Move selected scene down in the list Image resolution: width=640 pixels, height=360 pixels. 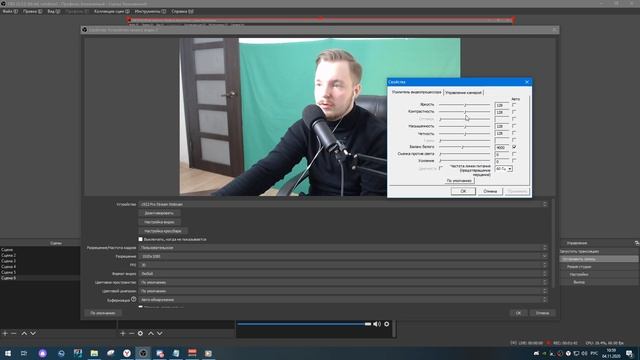[33, 333]
